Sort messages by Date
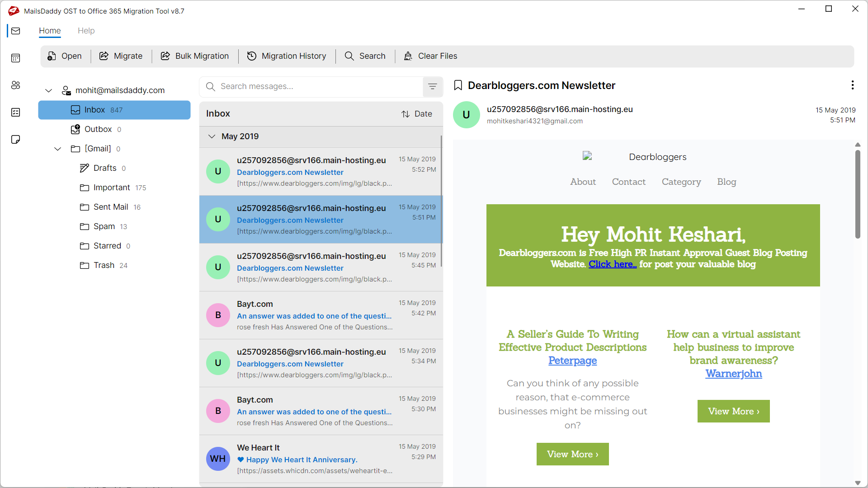The image size is (868, 488). tap(417, 114)
